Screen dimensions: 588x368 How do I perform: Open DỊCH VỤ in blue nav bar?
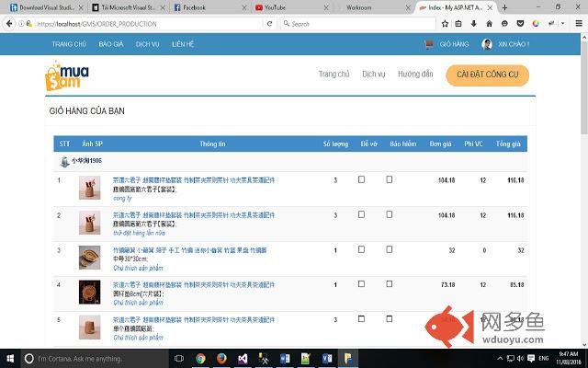pyautogui.click(x=147, y=44)
